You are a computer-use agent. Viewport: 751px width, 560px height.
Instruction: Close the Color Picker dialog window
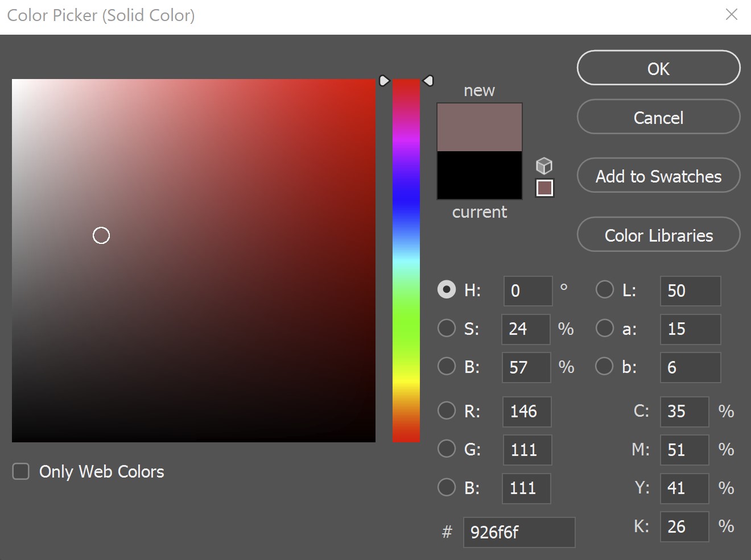[732, 15]
